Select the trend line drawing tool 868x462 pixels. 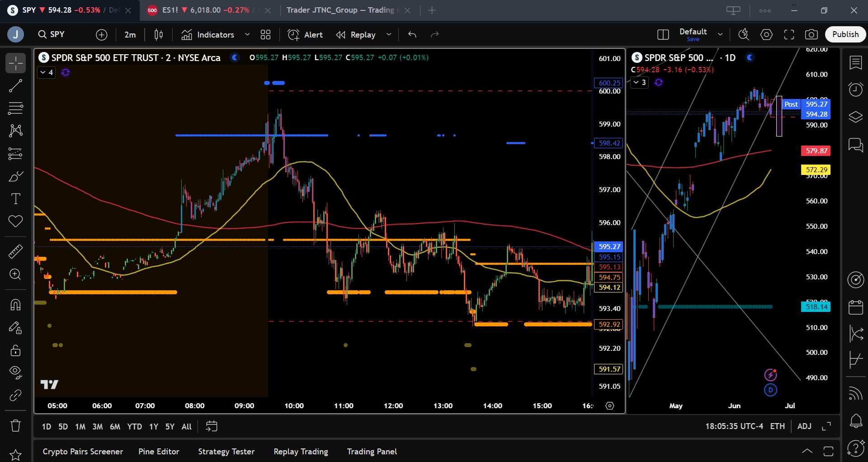[x=15, y=86]
